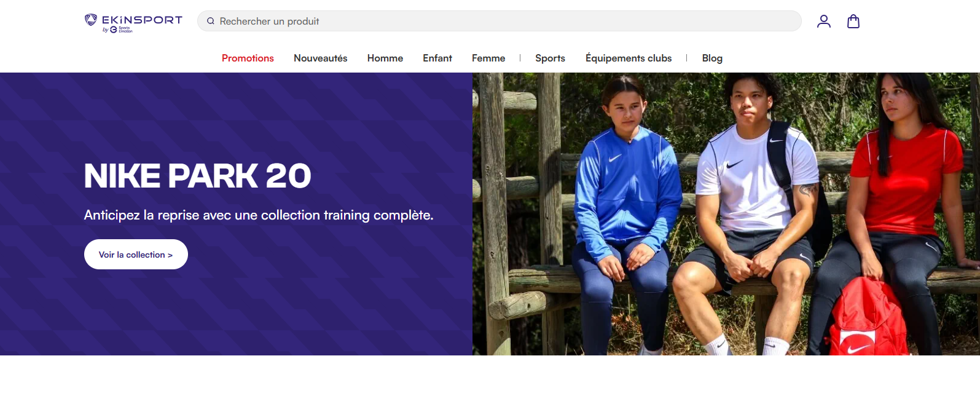Viewport: 980px width, 404px height.
Task: Expand the Femme category menu
Action: 488,58
